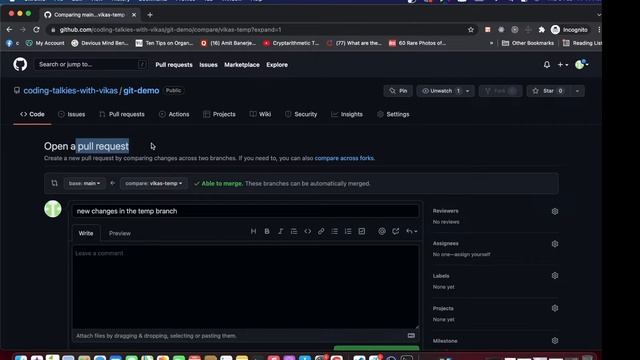Edit Assignees with gear icon
640x360 pixels.
pyautogui.click(x=555, y=244)
